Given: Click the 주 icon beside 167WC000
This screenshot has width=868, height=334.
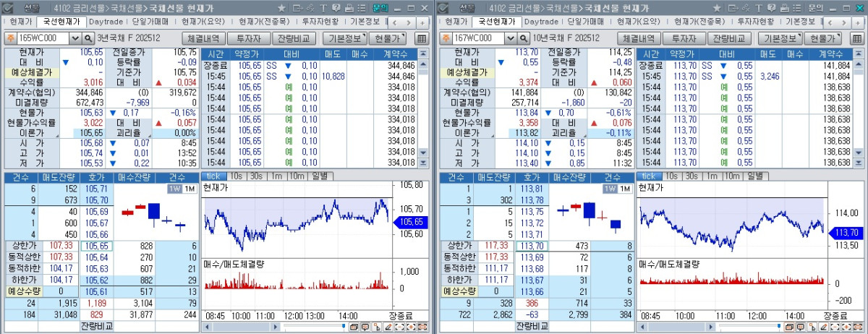Looking at the screenshot, I should [x=446, y=38].
